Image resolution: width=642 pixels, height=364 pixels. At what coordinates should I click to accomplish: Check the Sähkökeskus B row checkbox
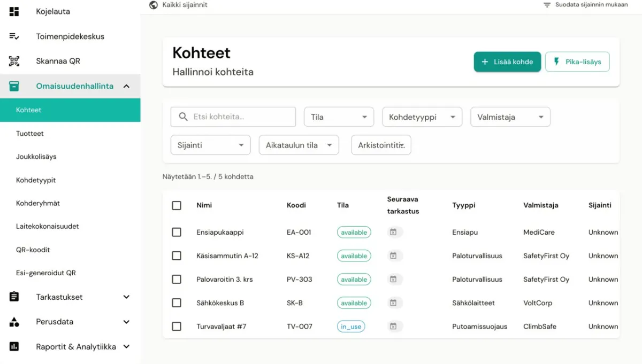[x=177, y=303]
